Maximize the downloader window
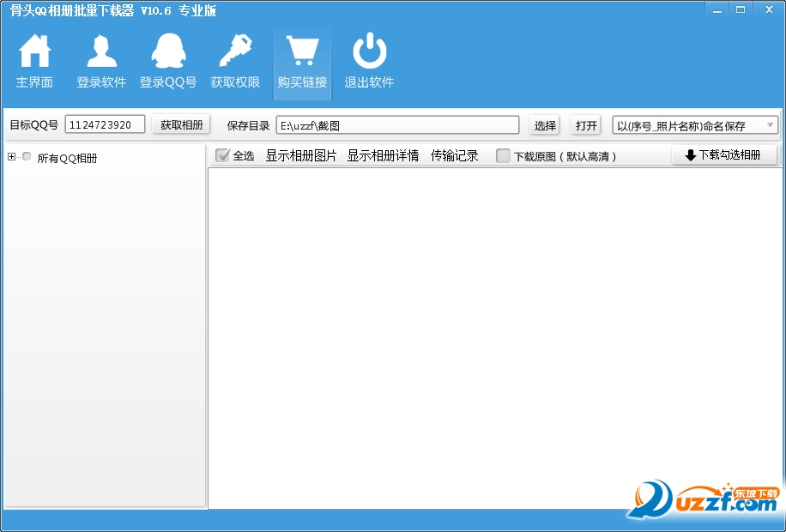This screenshot has height=532, width=786. click(x=741, y=9)
